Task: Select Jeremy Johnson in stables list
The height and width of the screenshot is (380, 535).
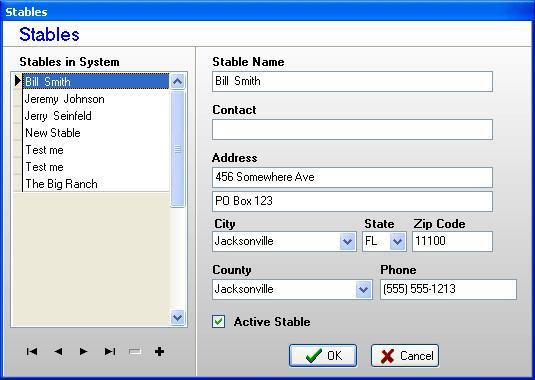Action: tap(96, 99)
